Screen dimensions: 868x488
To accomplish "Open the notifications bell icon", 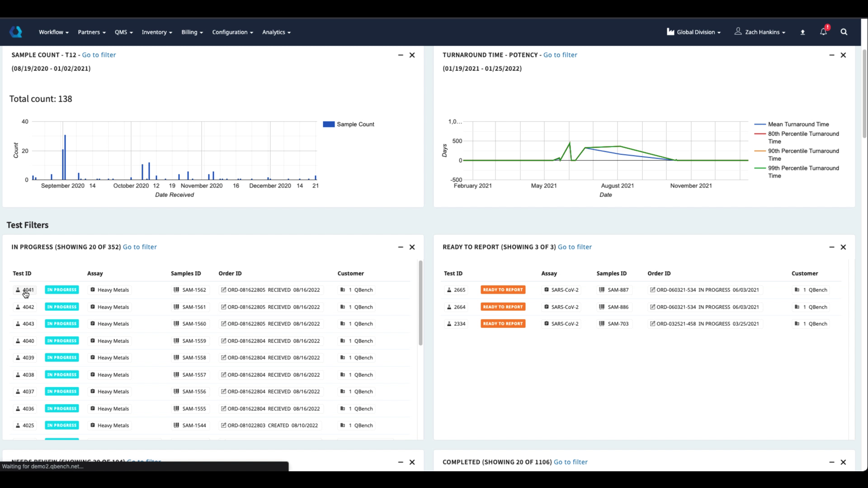I will pos(823,32).
